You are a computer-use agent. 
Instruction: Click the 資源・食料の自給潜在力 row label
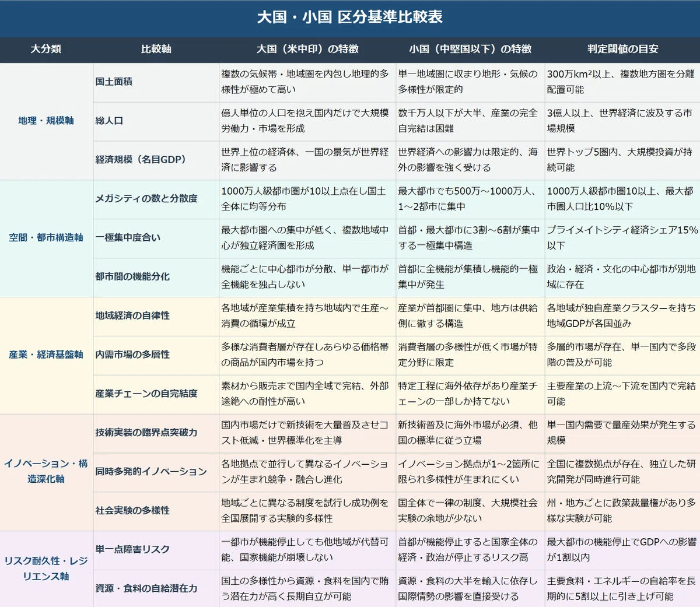coord(146,588)
